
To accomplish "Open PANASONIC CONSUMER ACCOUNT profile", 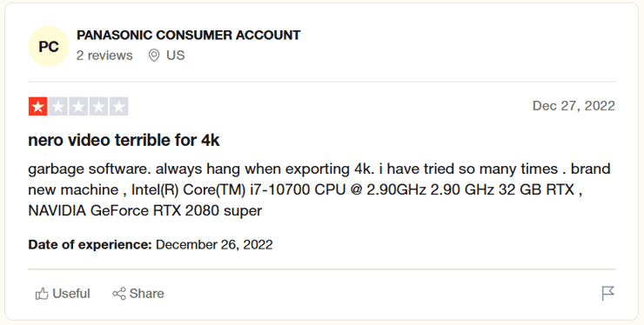I will tap(189, 36).
